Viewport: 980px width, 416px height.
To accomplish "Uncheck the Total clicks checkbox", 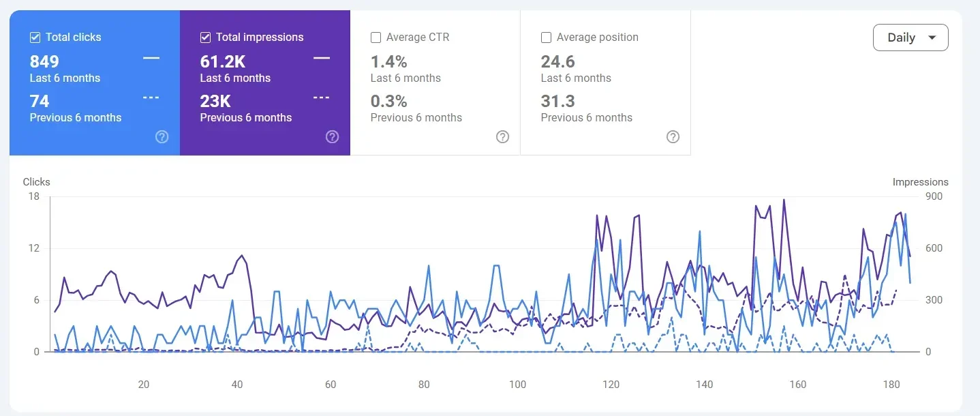I will tap(35, 37).
